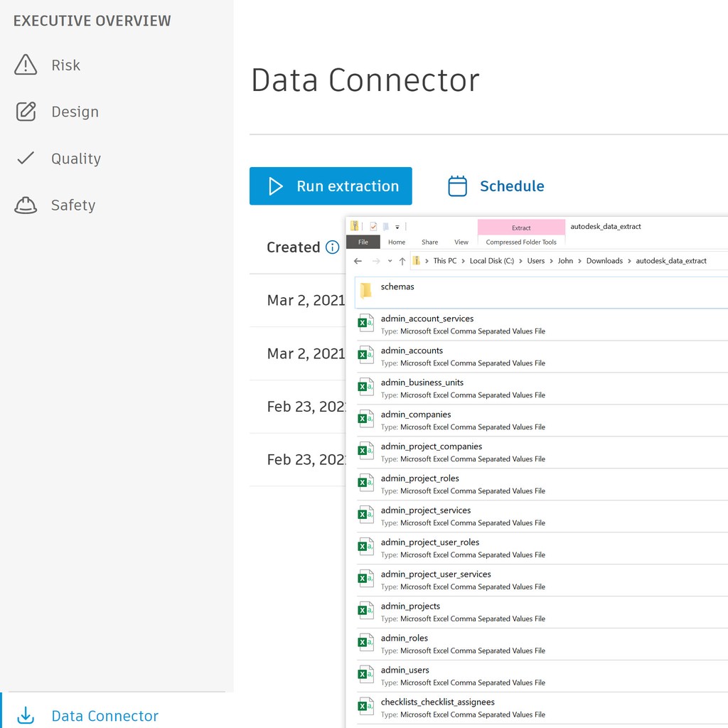Click the Data Connector download icon

click(x=26, y=715)
